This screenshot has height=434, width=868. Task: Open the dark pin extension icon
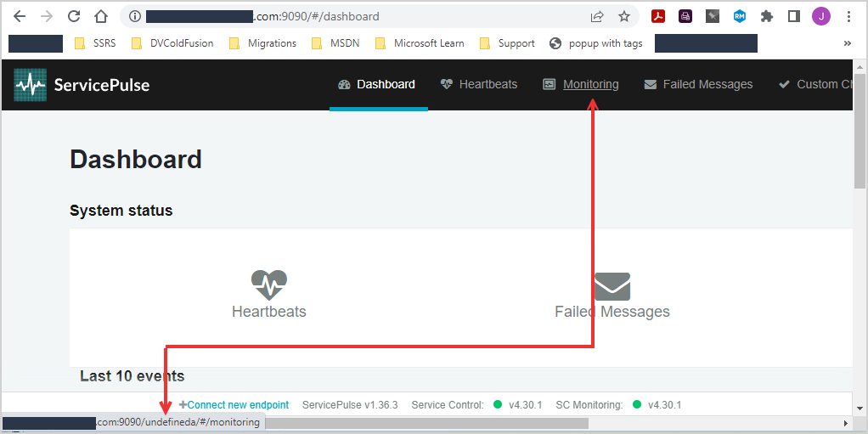[x=713, y=17]
